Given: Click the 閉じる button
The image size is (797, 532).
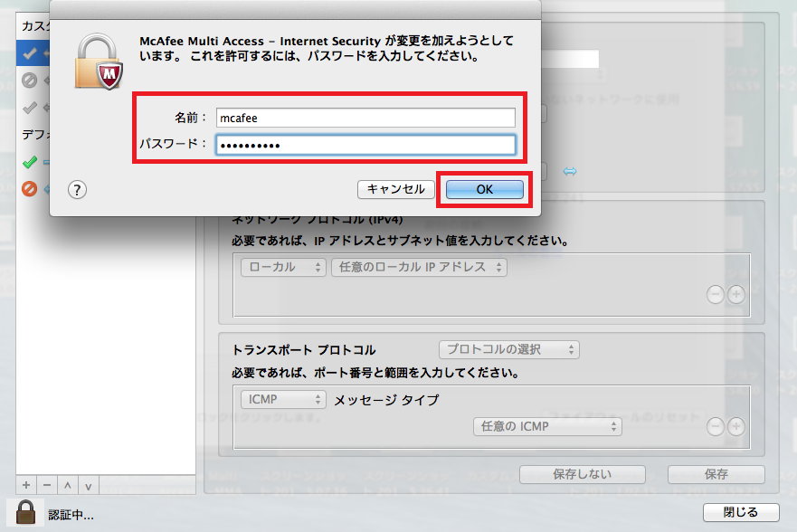Looking at the screenshot, I should coord(741,512).
